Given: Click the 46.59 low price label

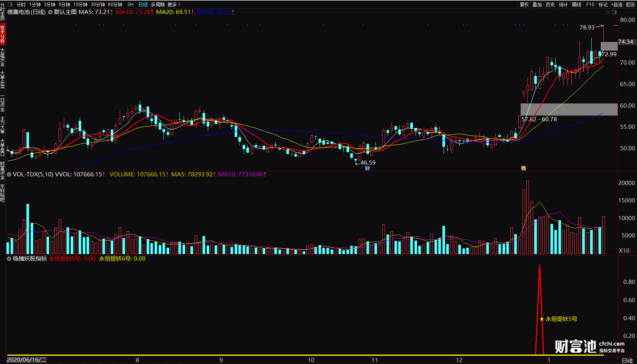Looking at the screenshot, I should coord(368,163).
